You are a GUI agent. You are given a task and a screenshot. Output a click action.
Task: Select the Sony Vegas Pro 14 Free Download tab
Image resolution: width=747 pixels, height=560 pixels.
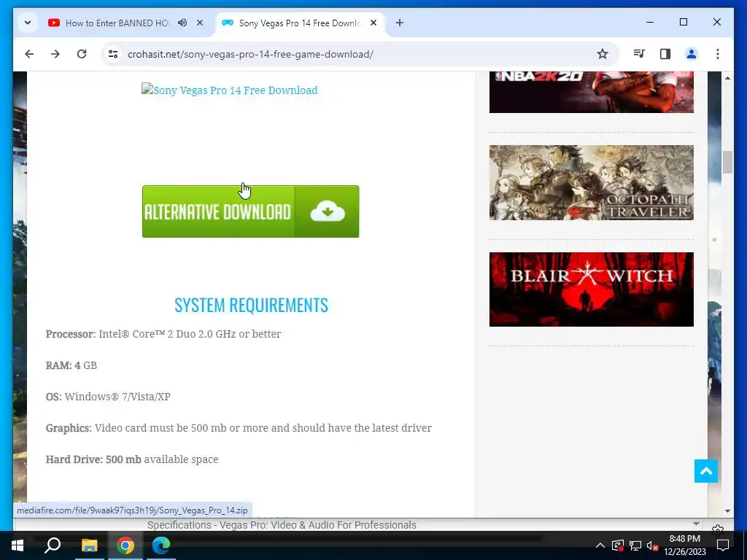(300, 23)
